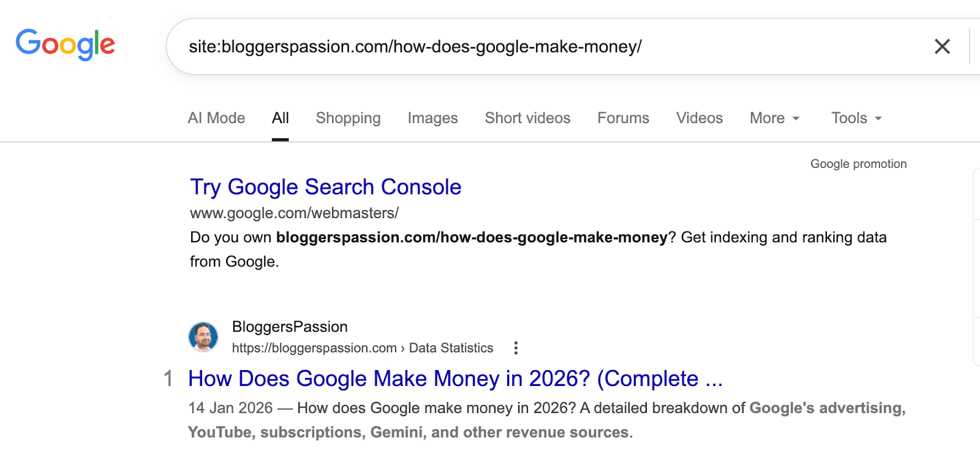Expand the Tools dropdown

(855, 118)
